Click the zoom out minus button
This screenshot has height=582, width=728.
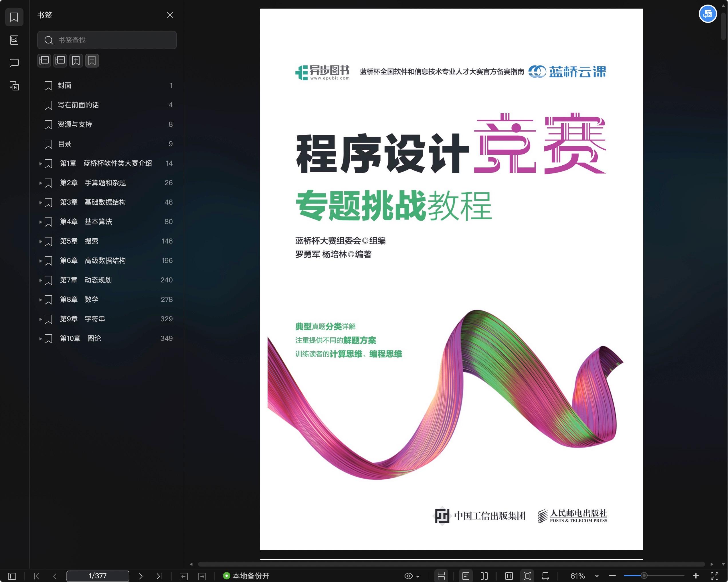pyautogui.click(x=612, y=576)
